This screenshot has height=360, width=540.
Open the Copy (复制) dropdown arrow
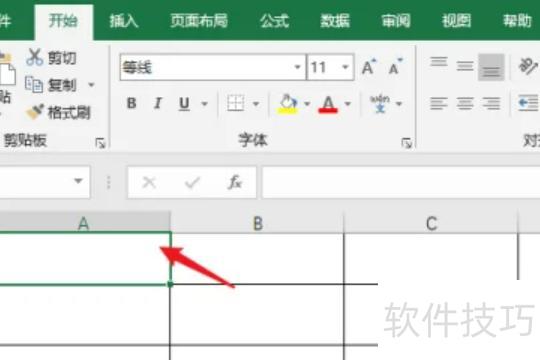92,85
